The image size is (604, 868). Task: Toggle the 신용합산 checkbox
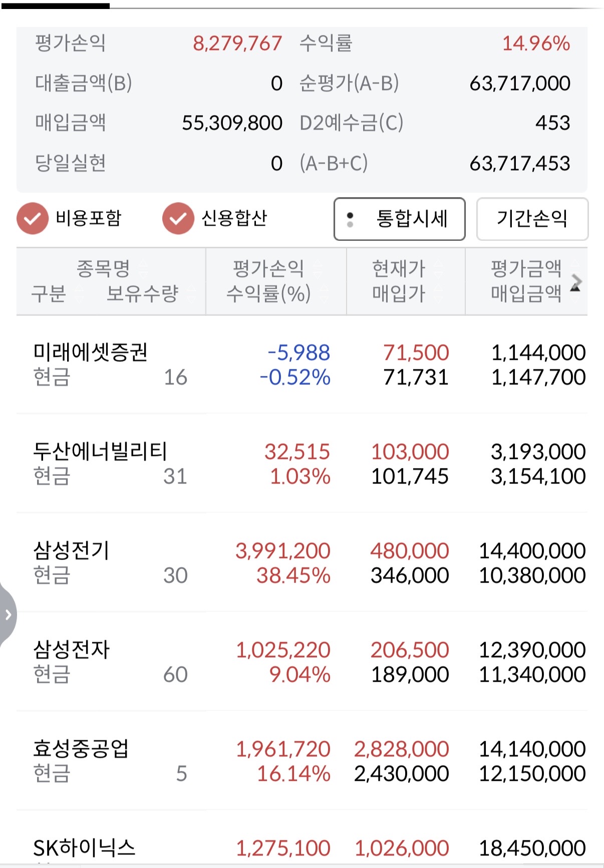pos(178,218)
